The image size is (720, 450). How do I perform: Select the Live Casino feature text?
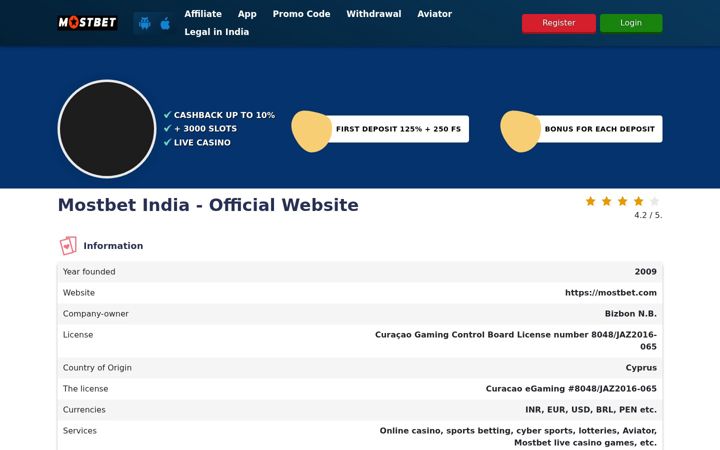[x=202, y=142]
